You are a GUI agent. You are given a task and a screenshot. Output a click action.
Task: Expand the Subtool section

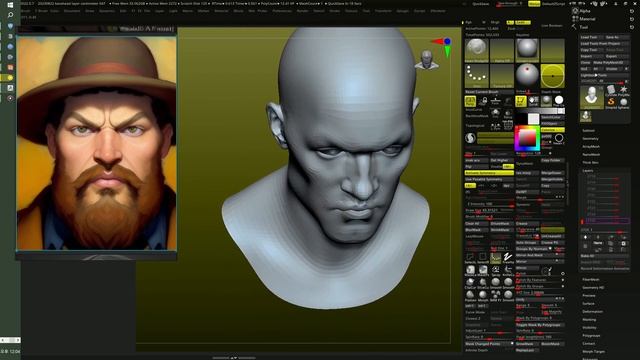[588, 131]
